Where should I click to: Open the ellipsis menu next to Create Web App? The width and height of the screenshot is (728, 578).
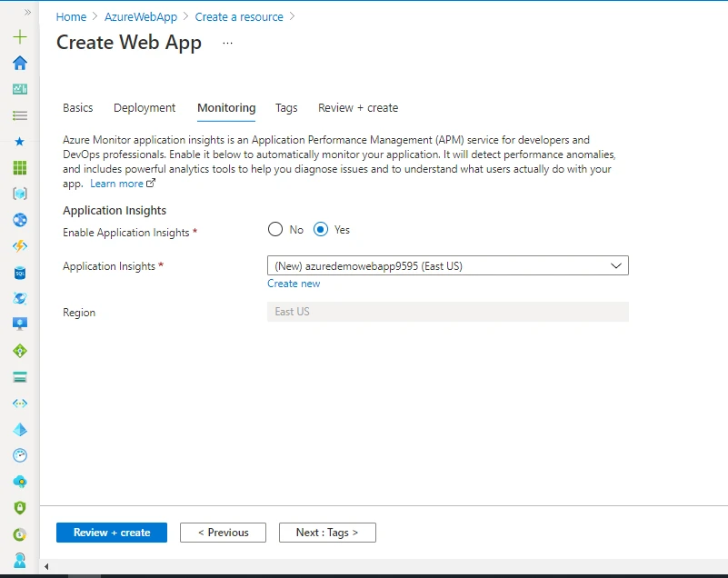(x=227, y=42)
